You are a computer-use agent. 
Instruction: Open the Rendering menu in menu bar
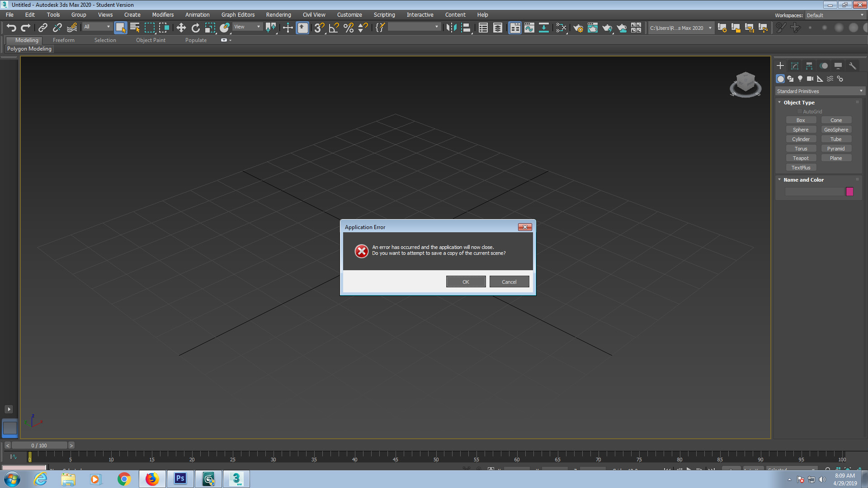(x=278, y=14)
